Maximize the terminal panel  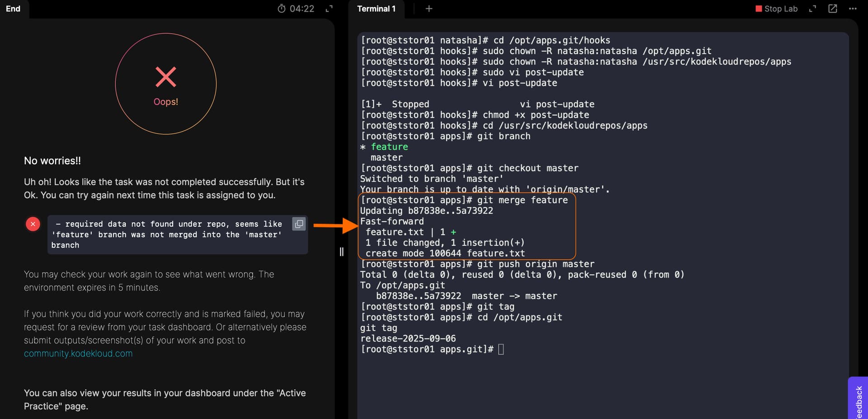[812, 9]
